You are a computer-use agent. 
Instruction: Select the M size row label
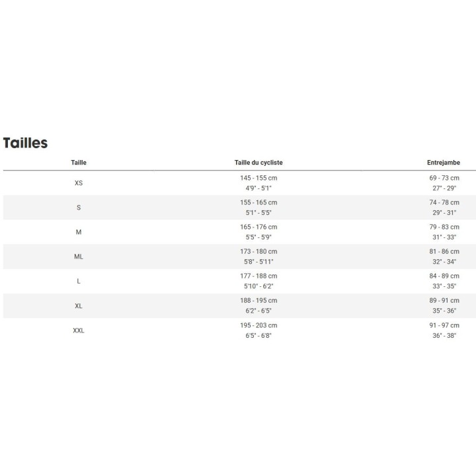pos(79,232)
